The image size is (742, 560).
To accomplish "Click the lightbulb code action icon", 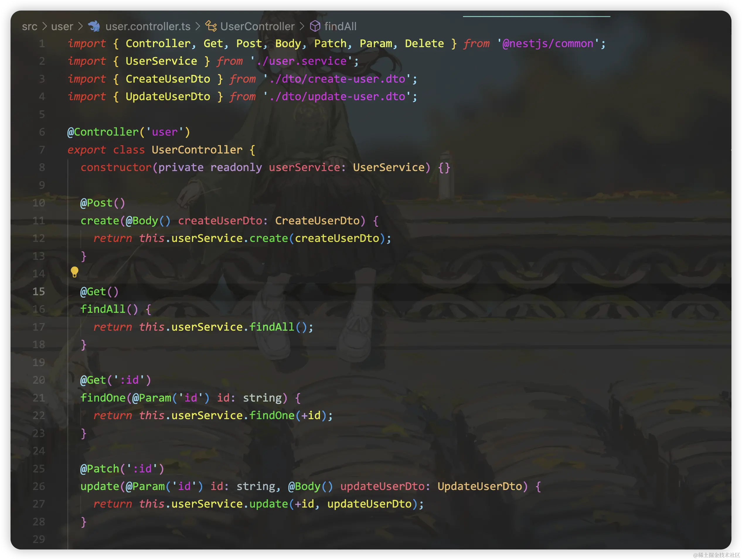I will pos(74,272).
